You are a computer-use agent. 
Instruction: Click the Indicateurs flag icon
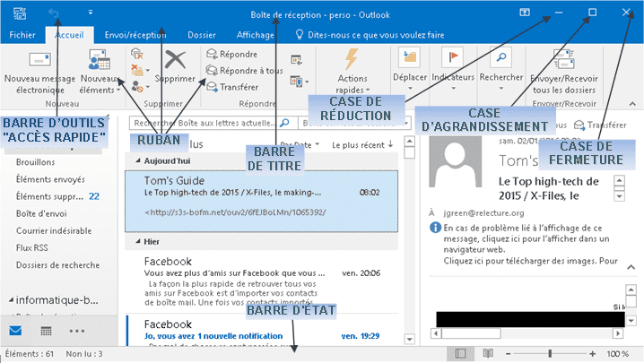click(x=453, y=57)
